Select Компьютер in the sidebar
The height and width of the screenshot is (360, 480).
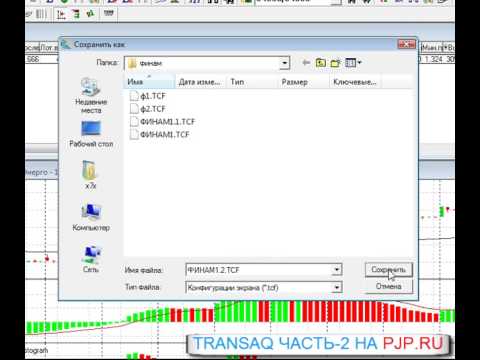tap(91, 217)
